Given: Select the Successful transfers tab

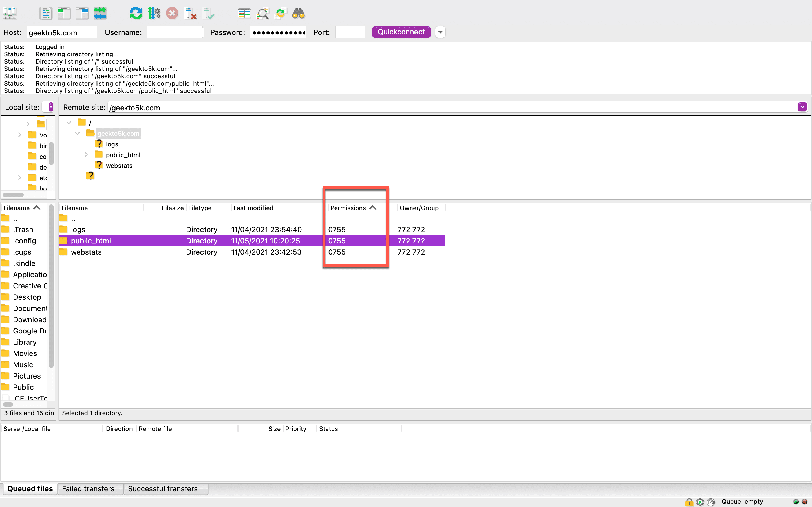Looking at the screenshot, I should (162, 488).
